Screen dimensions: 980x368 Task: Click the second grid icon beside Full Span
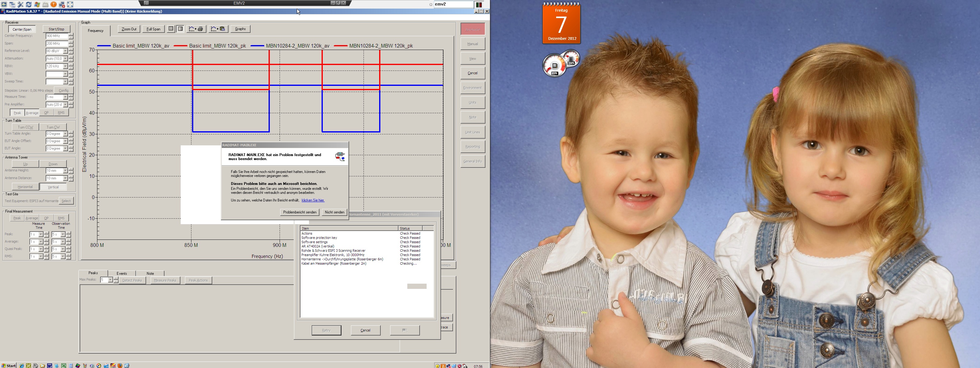click(x=180, y=29)
